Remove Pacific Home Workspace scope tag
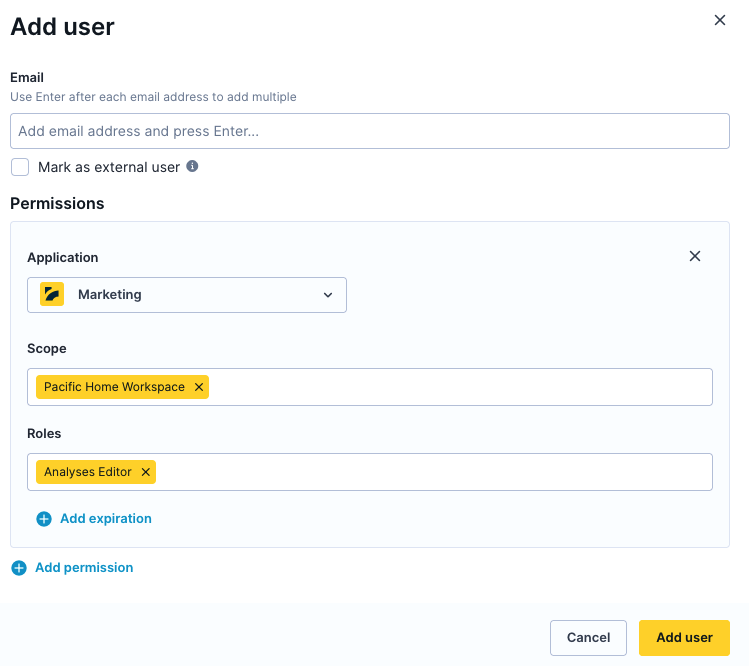749x666 pixels. coord(199,387)
